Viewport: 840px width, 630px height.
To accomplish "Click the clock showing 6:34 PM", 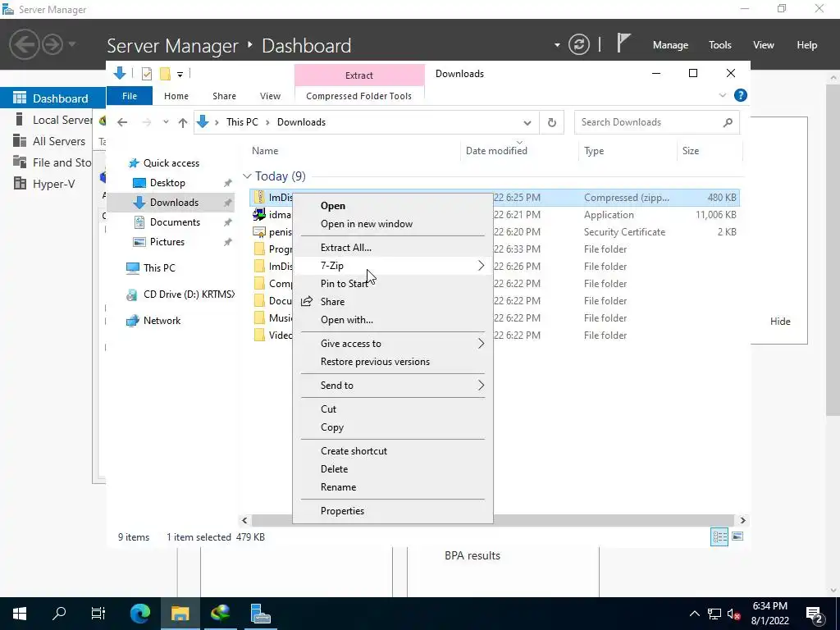I will pyautogui.click(x=769, y=606).
